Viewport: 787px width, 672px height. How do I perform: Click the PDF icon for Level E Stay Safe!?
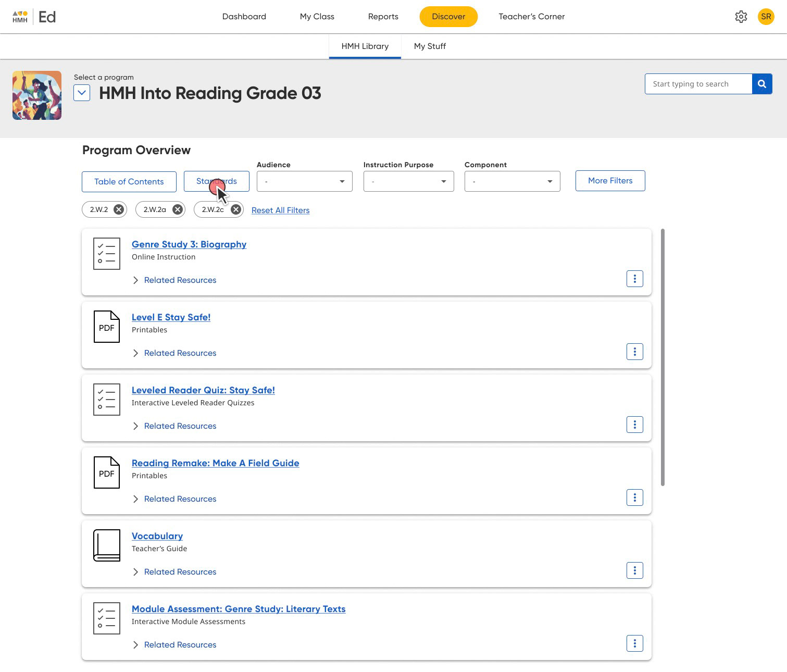click(107, 327)
